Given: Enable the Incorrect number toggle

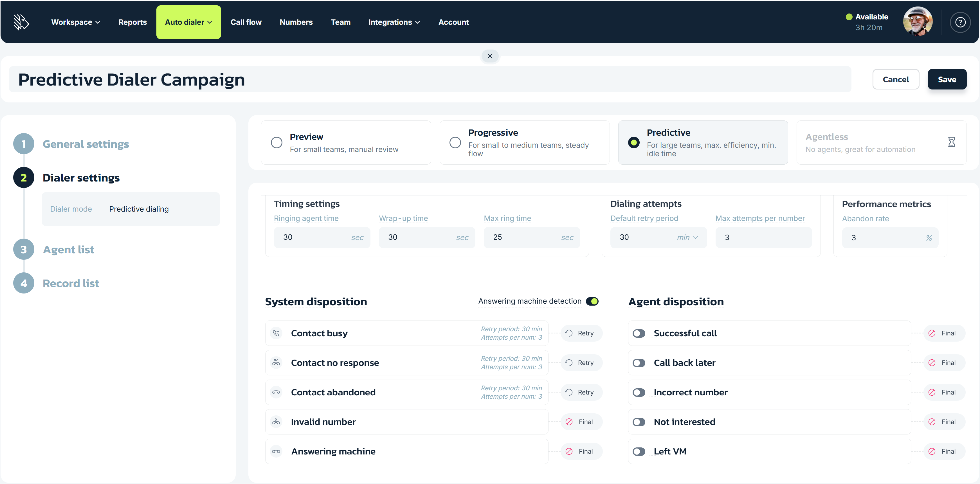Looking at the screenshot, I should pyautogui.click(x=639, y=392).
